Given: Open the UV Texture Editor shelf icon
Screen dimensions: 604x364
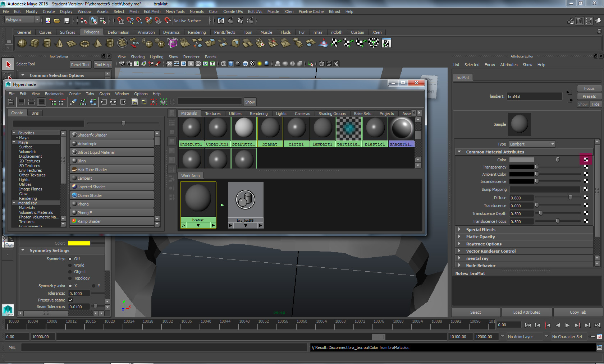Looking at the screenshot, I should coord(386,43).
